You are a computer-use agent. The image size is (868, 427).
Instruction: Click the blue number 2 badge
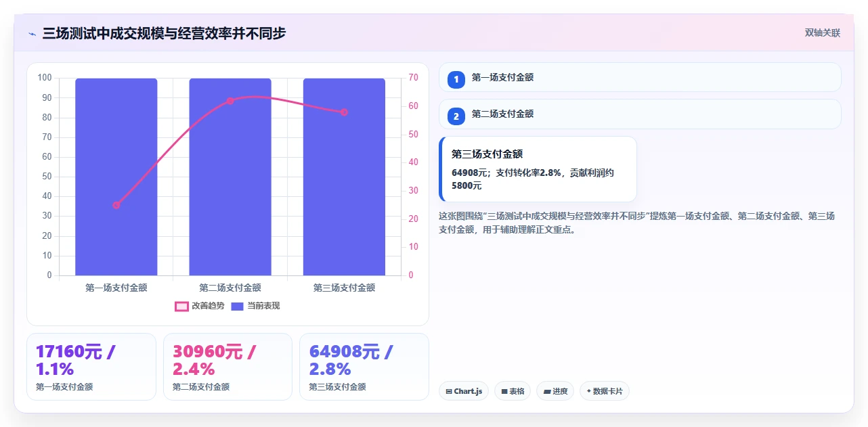(456, 116)
